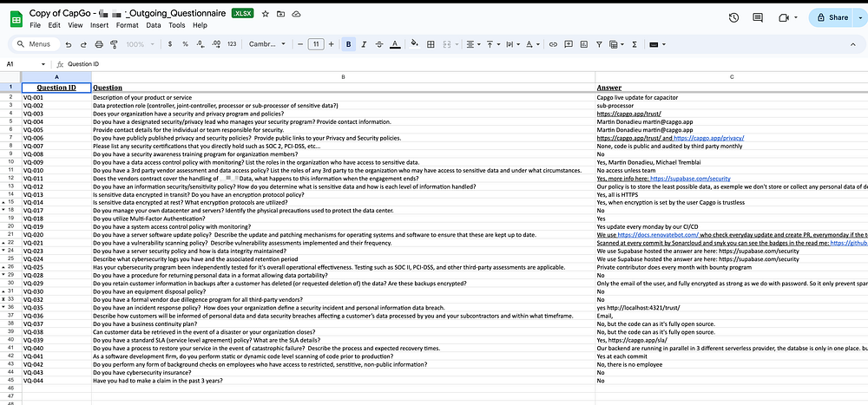Screen dimensions: 868x405
Task: Toggle bold formatting
Action: [349, 44]
